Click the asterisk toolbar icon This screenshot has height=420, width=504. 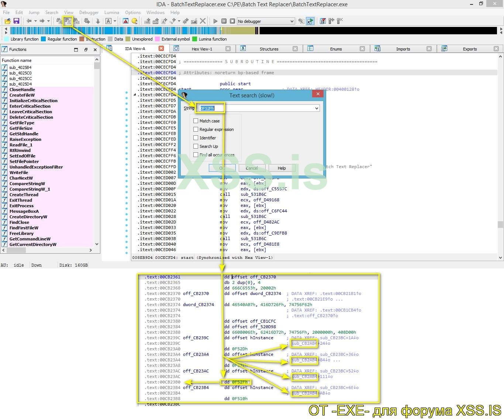(186, 21)
